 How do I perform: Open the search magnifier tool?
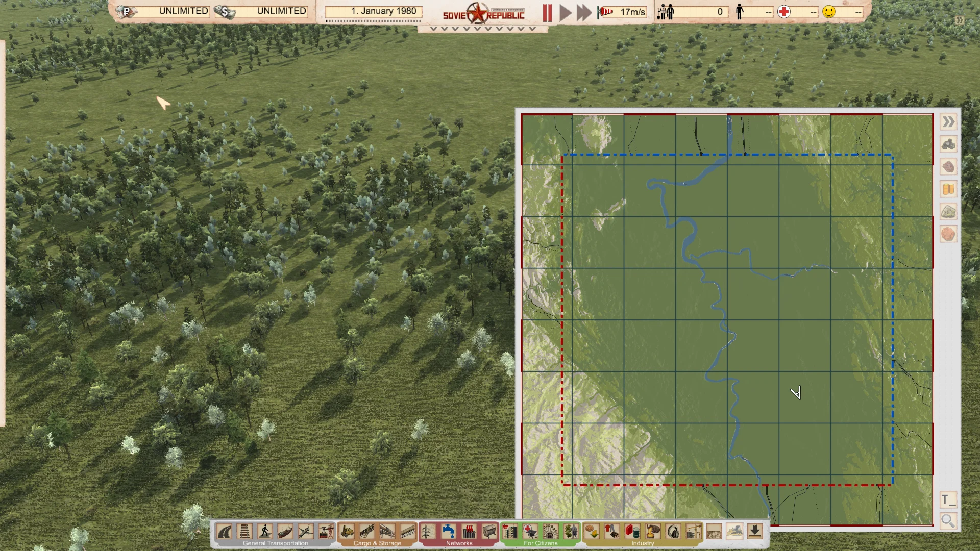[948, 521]
